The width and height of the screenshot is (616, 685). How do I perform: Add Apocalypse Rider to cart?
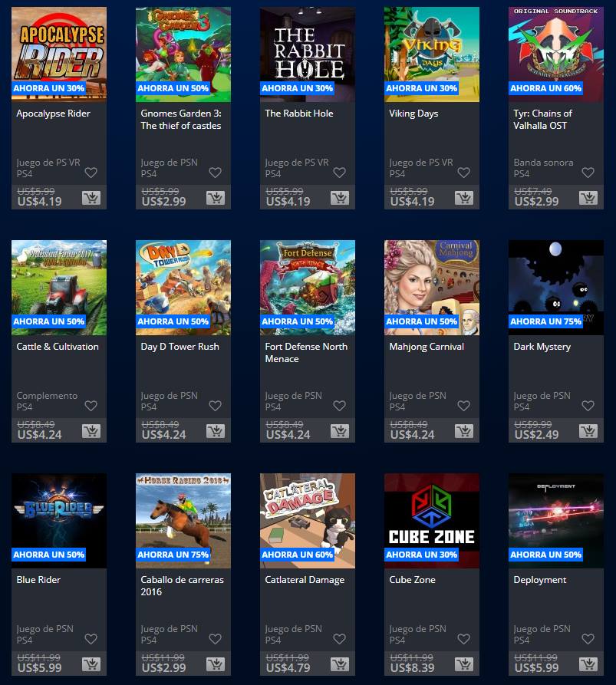(91, 199)
